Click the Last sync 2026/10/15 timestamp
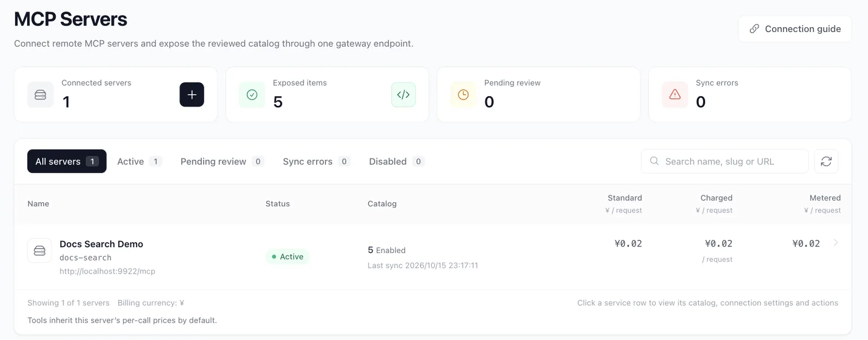This screenshot has width=868, height=340. [423, 266]
